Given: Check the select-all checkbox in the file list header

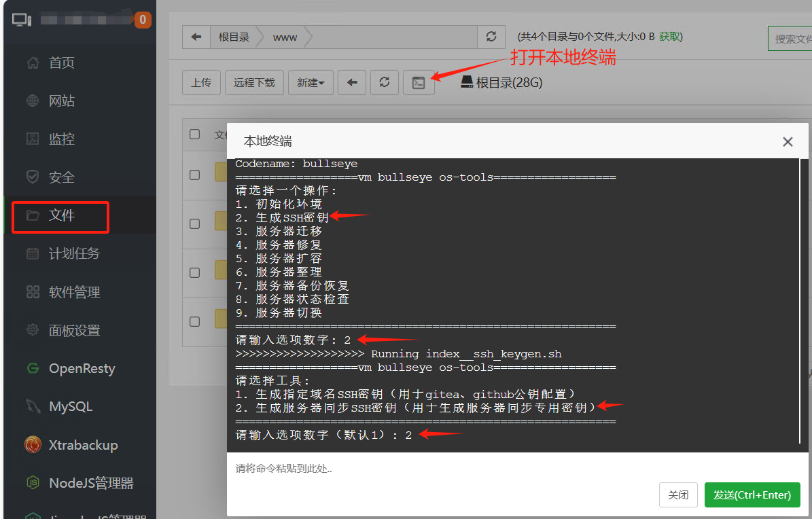Looking at the screenshot, I should click(x=194, y=134).
